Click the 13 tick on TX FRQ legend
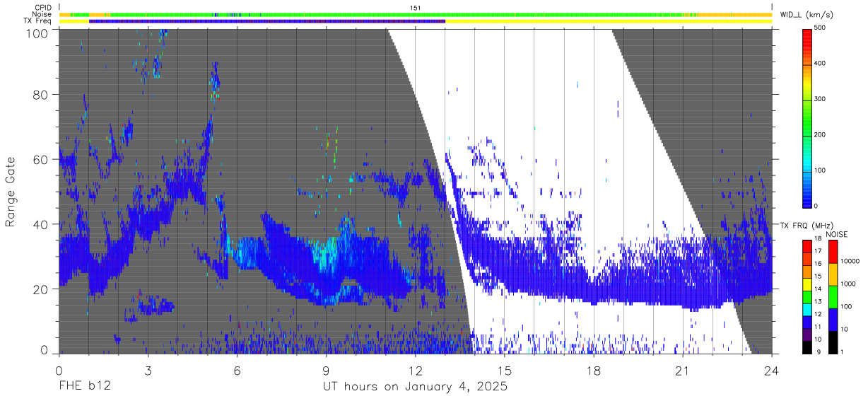 818,301
